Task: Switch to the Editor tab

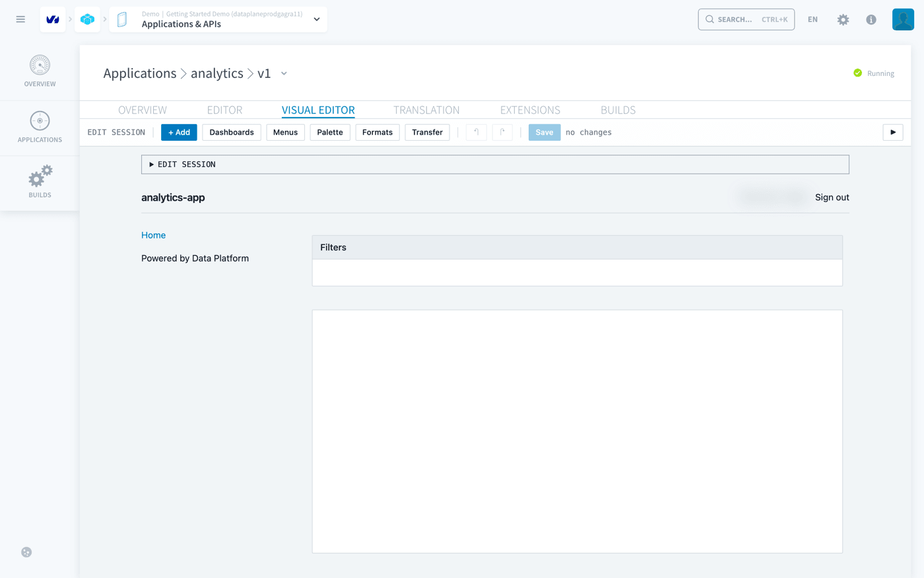Action: tap(224, 110)
